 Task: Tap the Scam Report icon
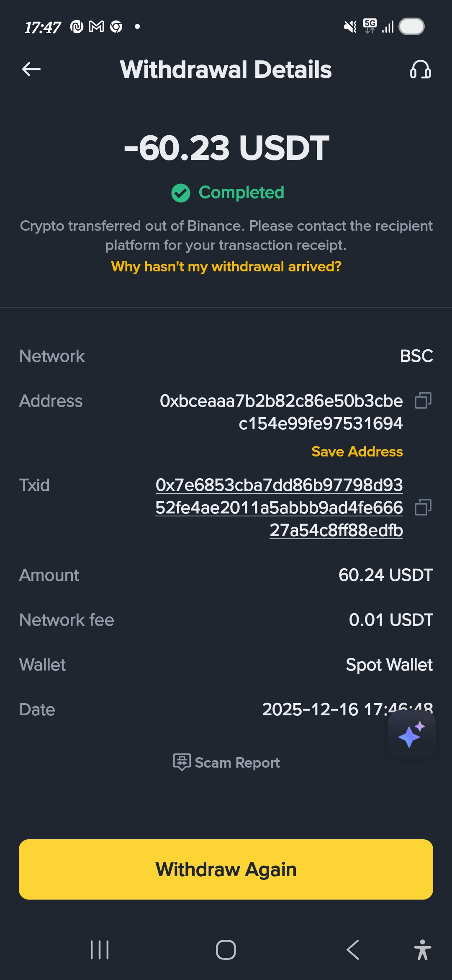[182, 762]
